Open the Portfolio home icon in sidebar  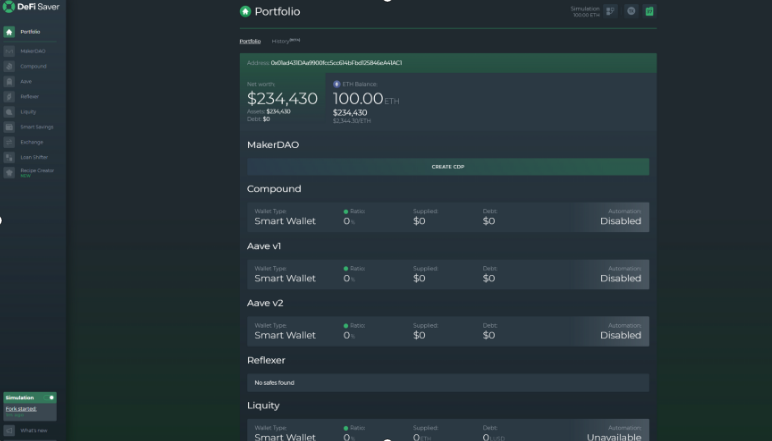click(9, 32)
